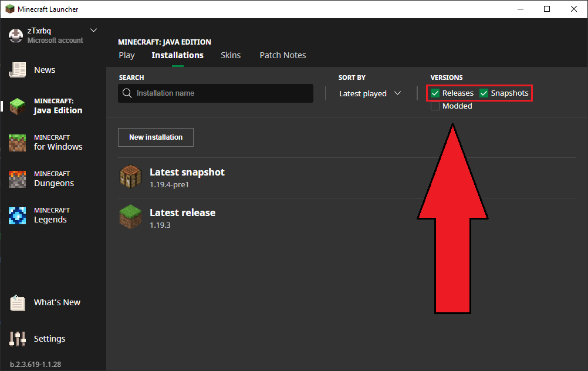The height and width of the screenshot is (371, 588).
Task: Uncheck the Snapshots checkbox
Action: click(x=484, y=93)
